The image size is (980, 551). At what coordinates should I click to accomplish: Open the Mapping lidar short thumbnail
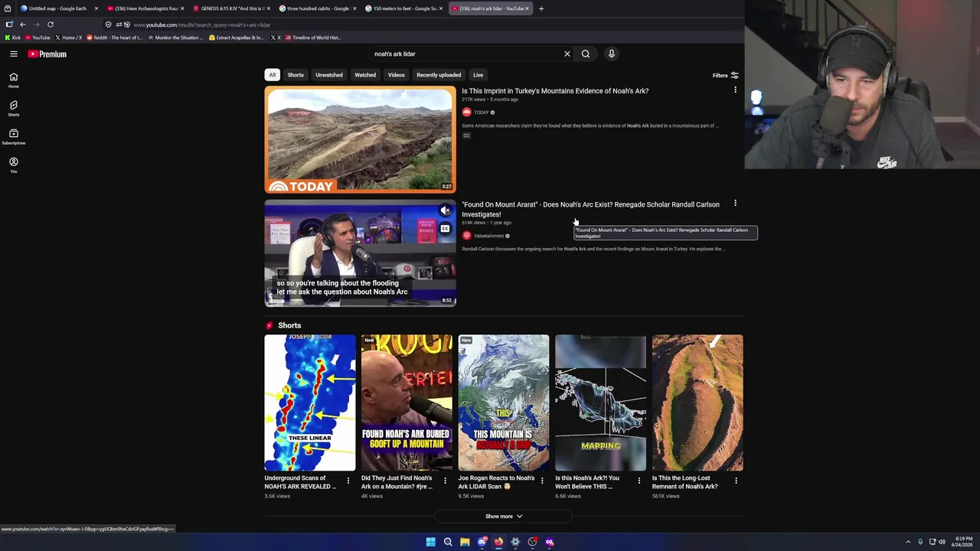(600, 403)
